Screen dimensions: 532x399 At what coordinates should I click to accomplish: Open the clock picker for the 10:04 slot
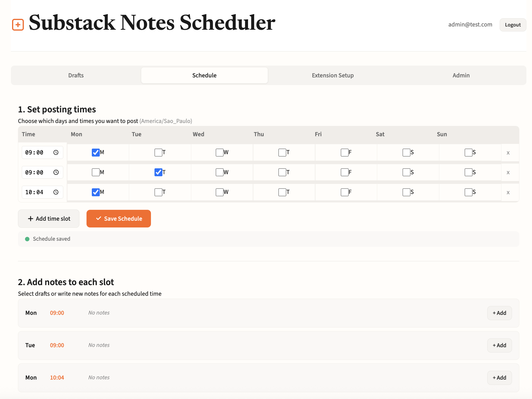coord(56,192)
